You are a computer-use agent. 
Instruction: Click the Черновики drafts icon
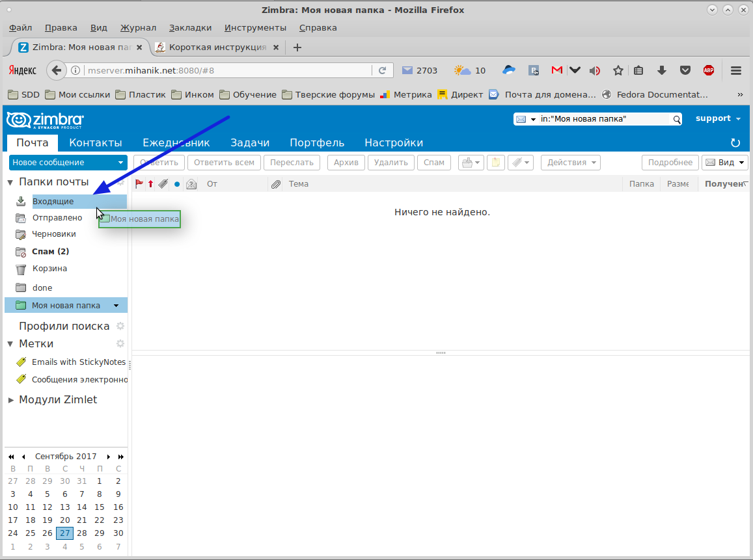(x=21, y=234)
